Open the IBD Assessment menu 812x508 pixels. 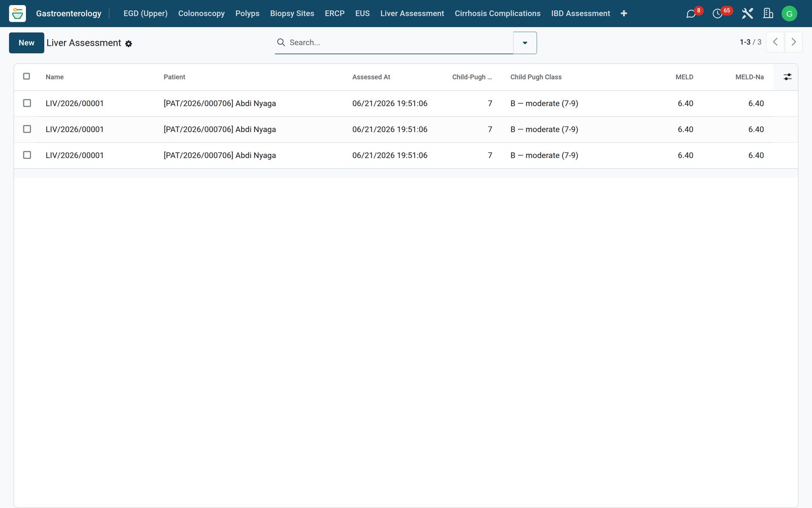(581, 13)
